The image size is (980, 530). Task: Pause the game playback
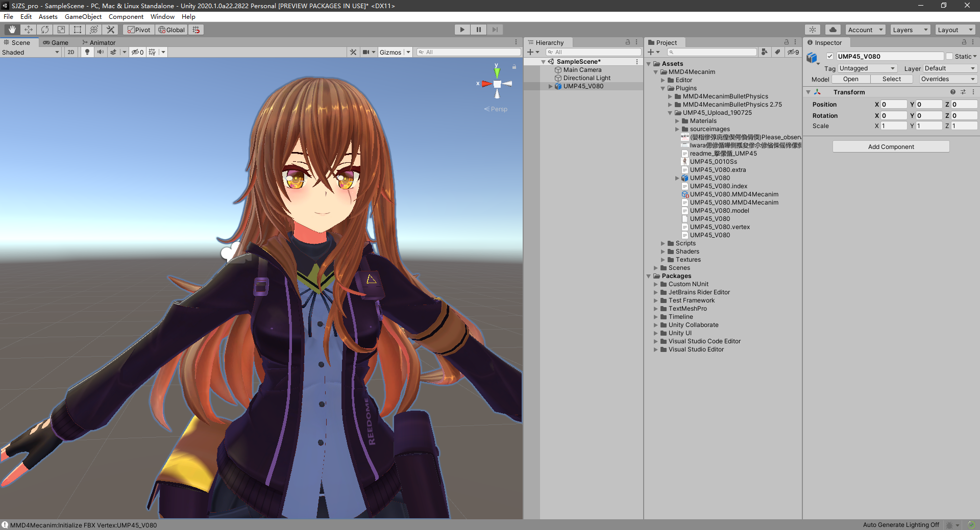pyautogui.click(x=479, y=30)
